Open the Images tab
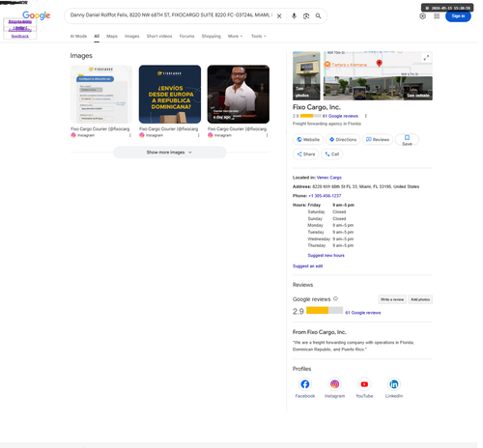This screenshot has width=483, height=448. click(132, 36)
